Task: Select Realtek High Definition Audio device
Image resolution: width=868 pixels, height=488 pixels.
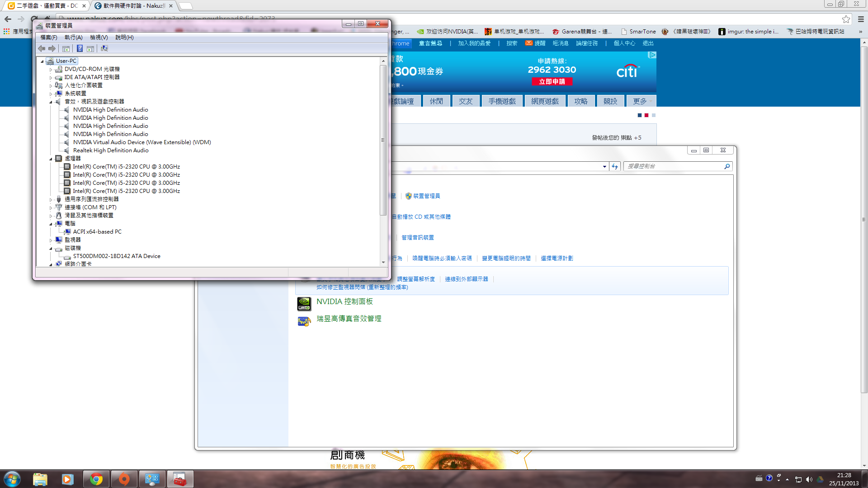Action: (x=111, y=150)
